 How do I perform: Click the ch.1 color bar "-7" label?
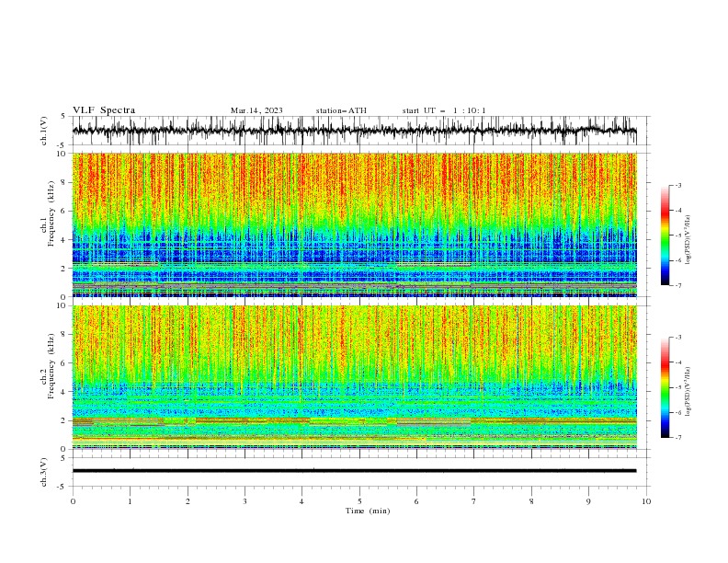tap(678, 285)
